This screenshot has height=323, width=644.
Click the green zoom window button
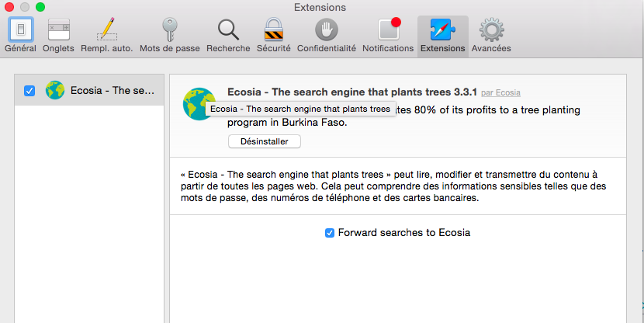[x=40, y=7]
